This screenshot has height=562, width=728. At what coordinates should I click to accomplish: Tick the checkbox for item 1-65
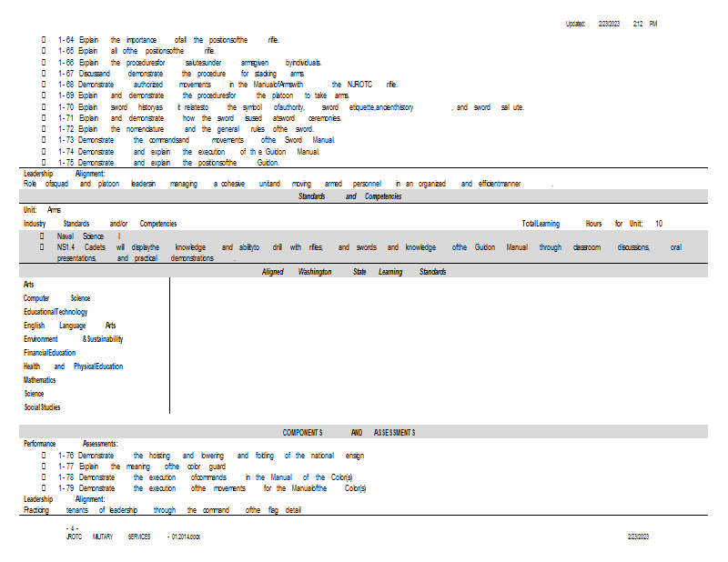[x=44, y=51]
